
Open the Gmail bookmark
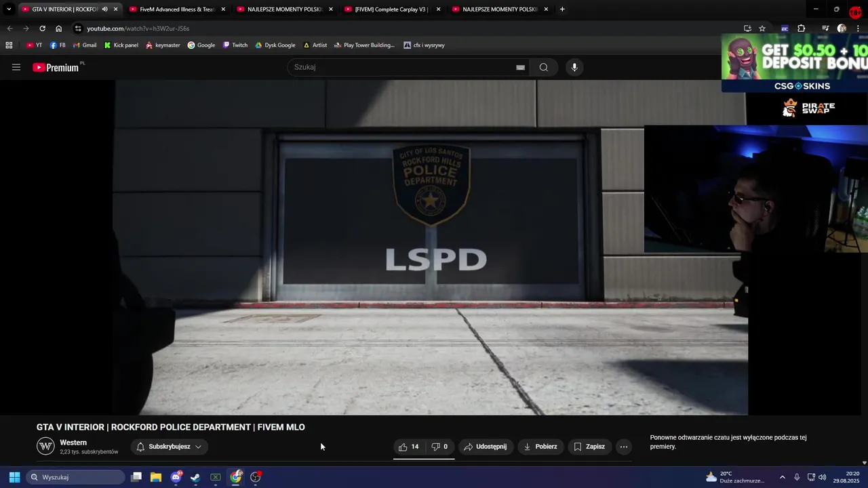click(85, 45)
